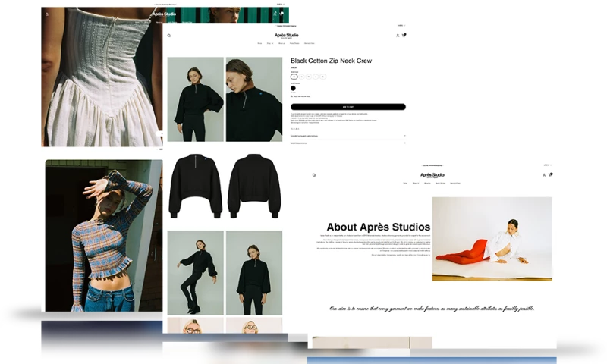Click Après Studio logo on product page
The image size is (607, 364).
(287, 36)
